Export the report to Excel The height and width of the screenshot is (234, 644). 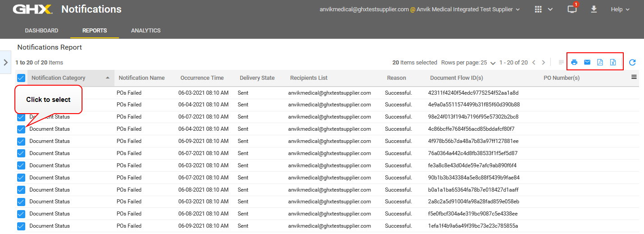[x=613, y=62]
